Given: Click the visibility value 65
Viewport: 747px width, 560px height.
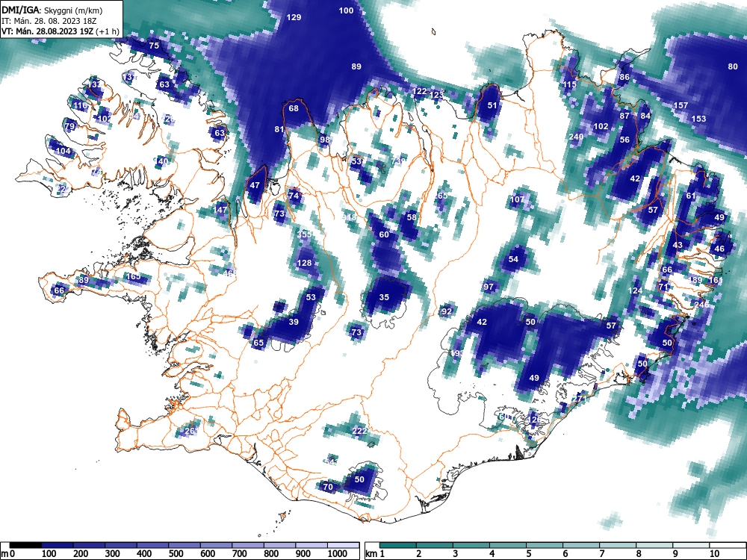Looking at the screenshot, I should click(x=258, y=343).
